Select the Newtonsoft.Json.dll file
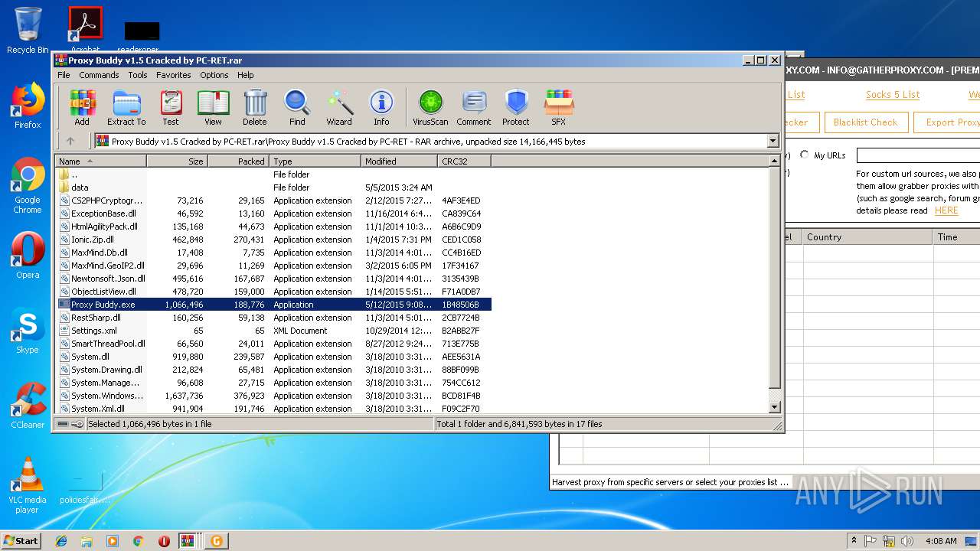The image size is (980, 551). click(273, 279)
